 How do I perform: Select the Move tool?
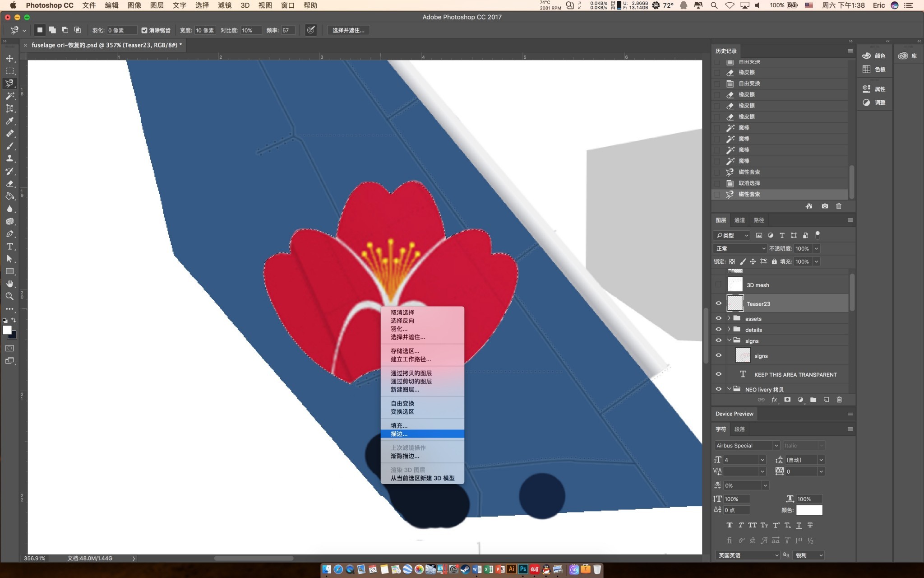[9, 58]
